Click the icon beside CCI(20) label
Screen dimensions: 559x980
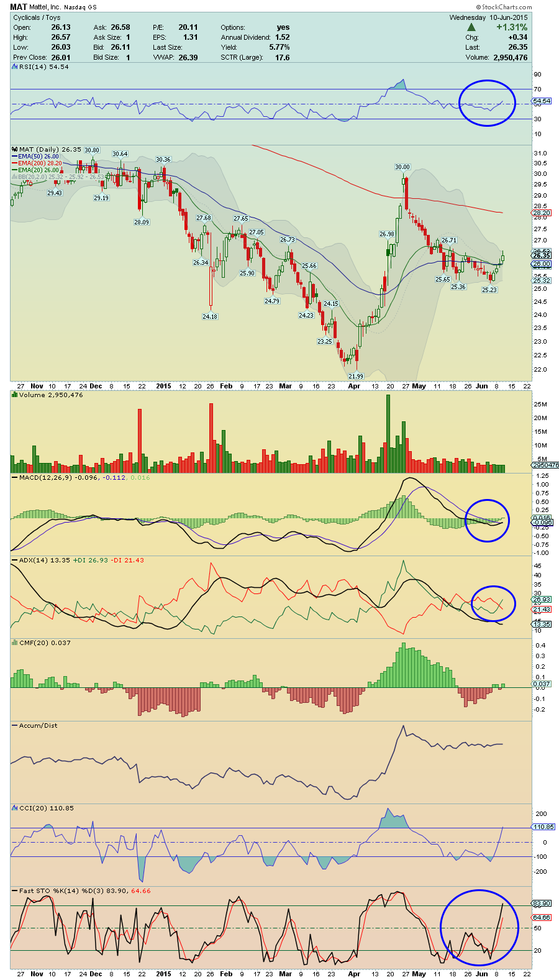[15, 808]
